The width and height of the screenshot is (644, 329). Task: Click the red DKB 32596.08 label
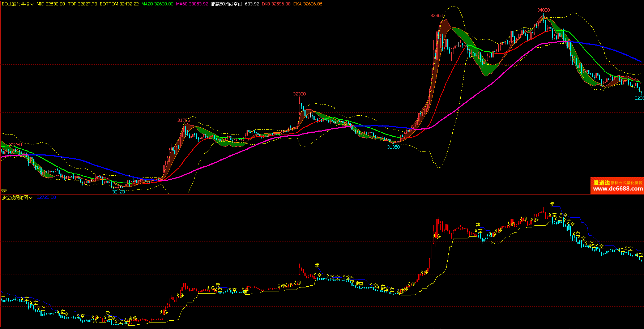pos(276,4)
